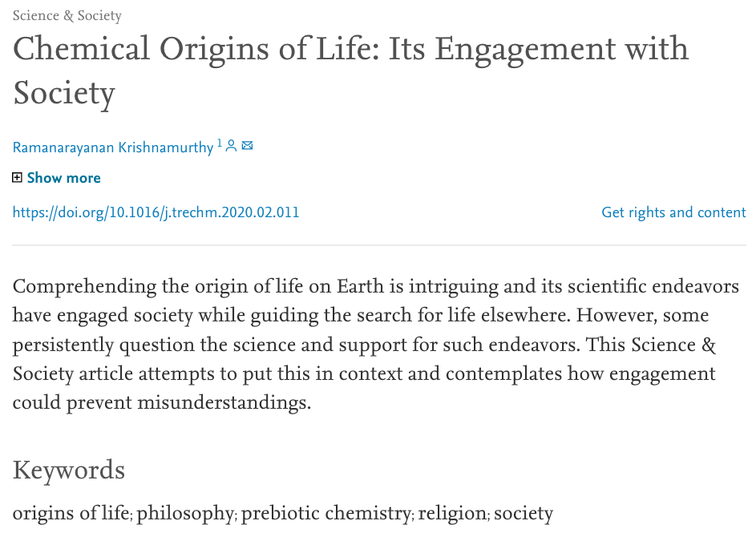The image size is (756, 541).
Task: Select the last keyword, society
Action: coord(524,513)
